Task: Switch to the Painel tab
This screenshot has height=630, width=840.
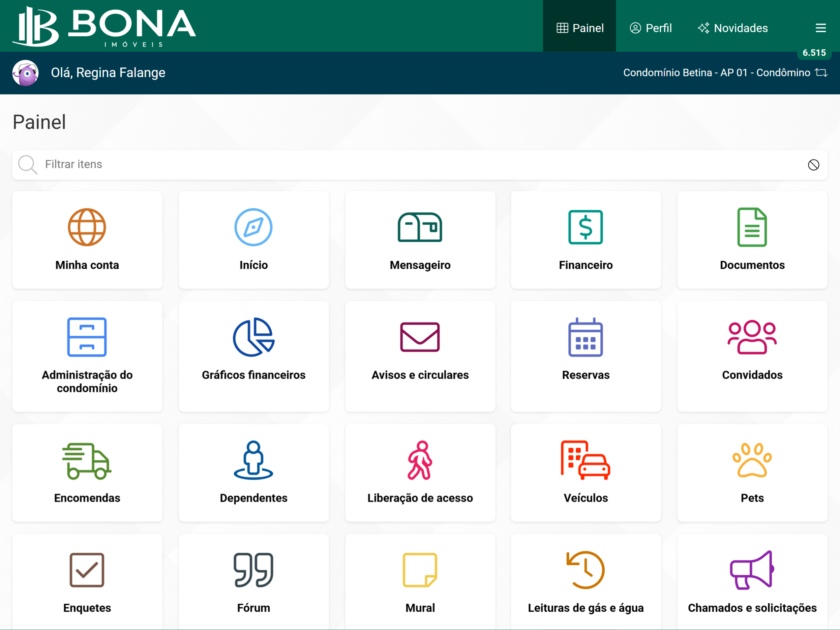Action: [580, 26]
